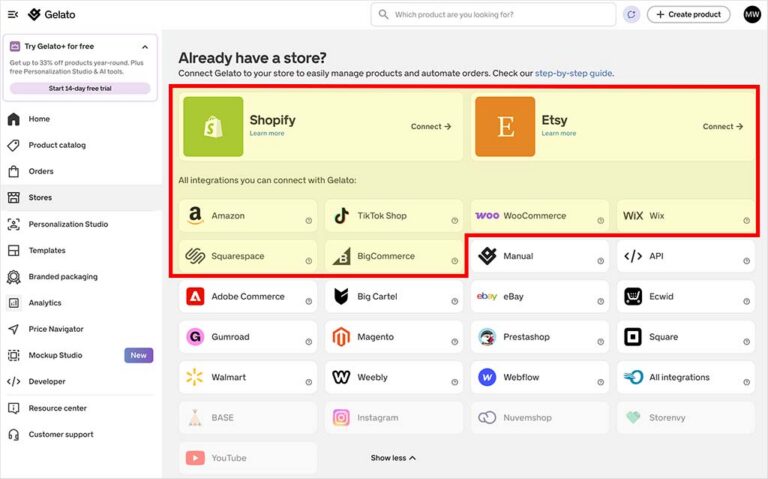Select Stores in sidebar

81,197
